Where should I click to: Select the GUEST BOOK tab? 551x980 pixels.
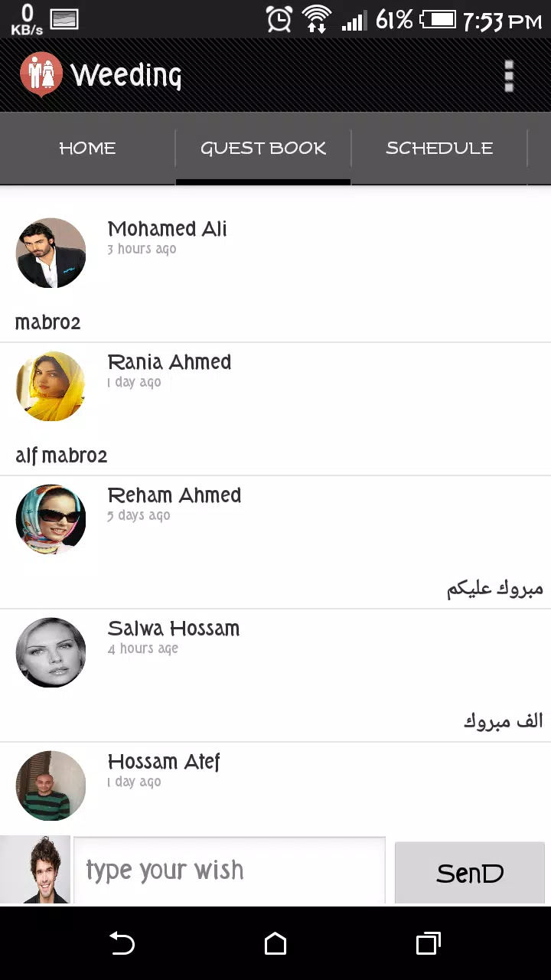[x=263, y=149]
